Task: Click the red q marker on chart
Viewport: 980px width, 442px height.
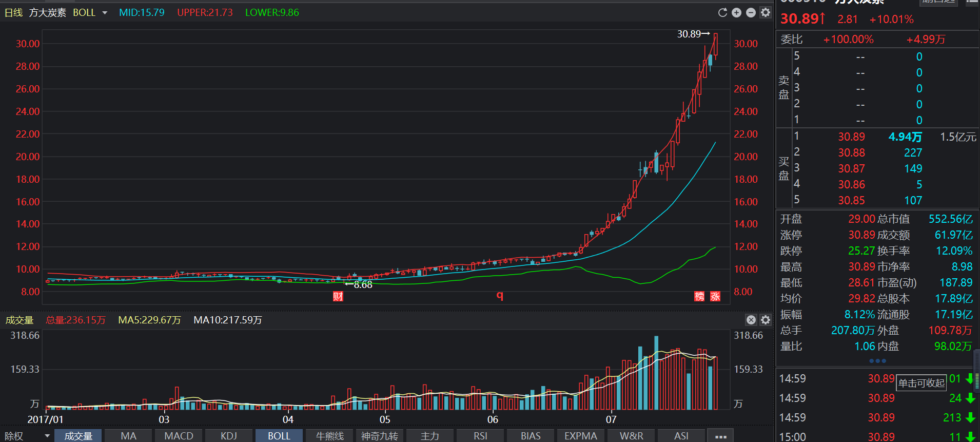Action: coord(499,296)
